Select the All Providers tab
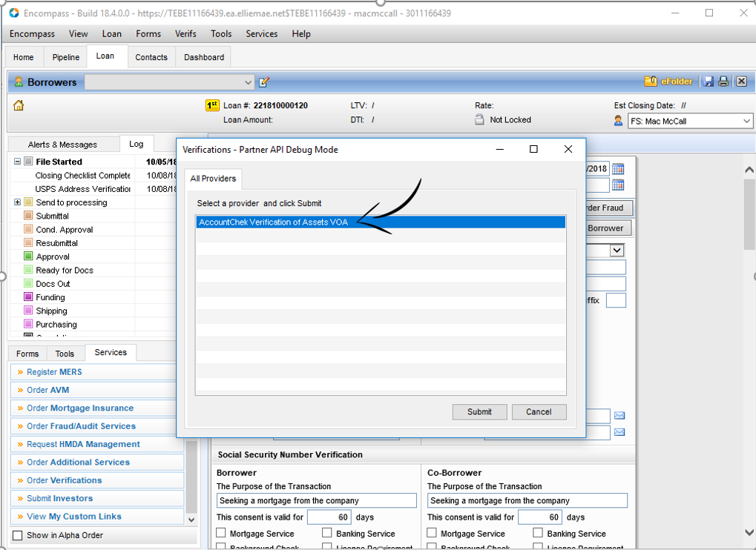Image resolution: width=756 pixels, height=550 pixels. pyautogui.click(x=213, y=179)
